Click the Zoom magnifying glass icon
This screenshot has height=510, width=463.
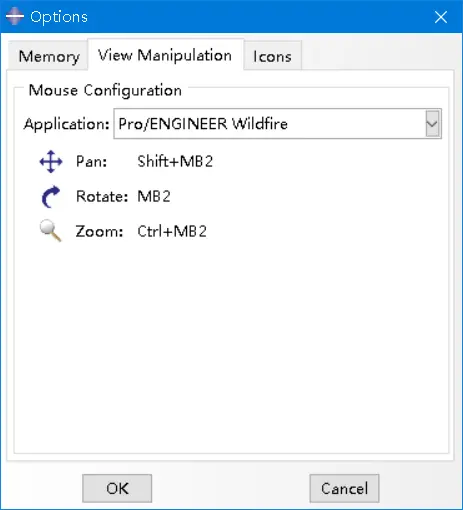pyautogui.click(x=50, y=231)
